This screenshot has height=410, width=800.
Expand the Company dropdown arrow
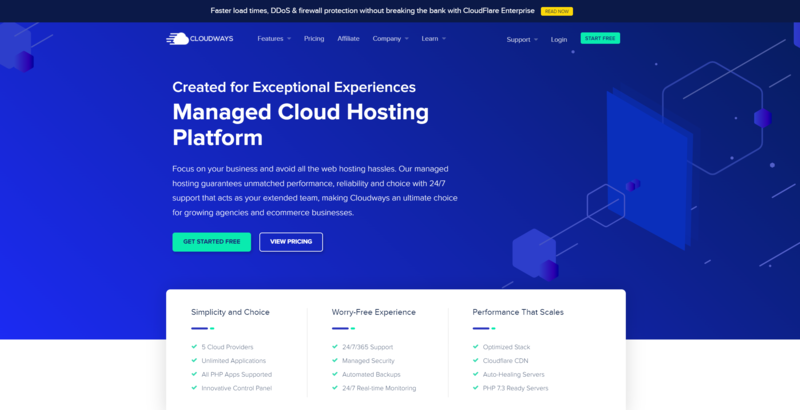407,39
